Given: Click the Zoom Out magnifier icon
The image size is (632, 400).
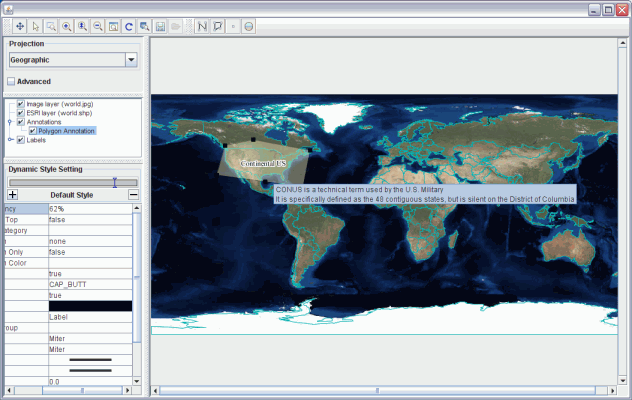Looking at the screenshot, I should [x=97, y=25].
